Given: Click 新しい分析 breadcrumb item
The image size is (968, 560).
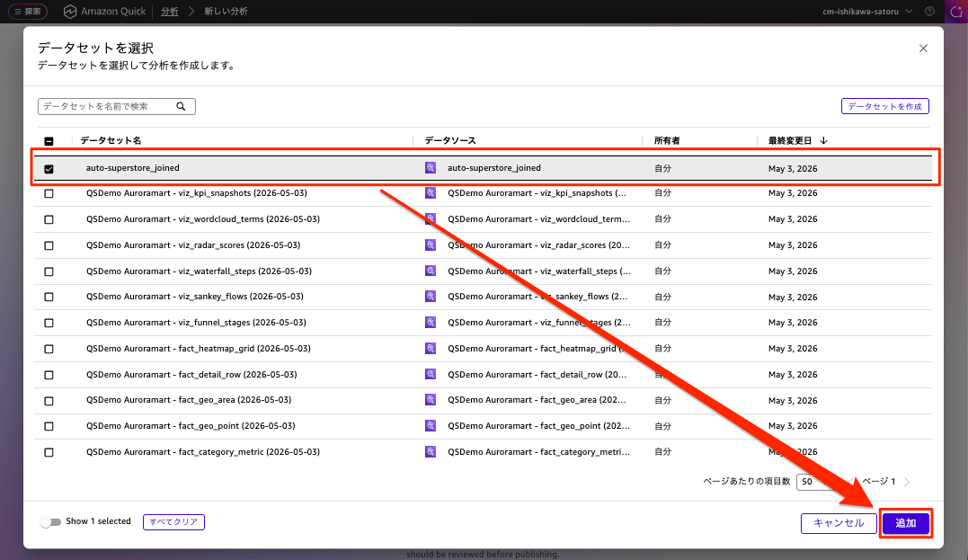Looking at the screenshot, I should 226,11.
